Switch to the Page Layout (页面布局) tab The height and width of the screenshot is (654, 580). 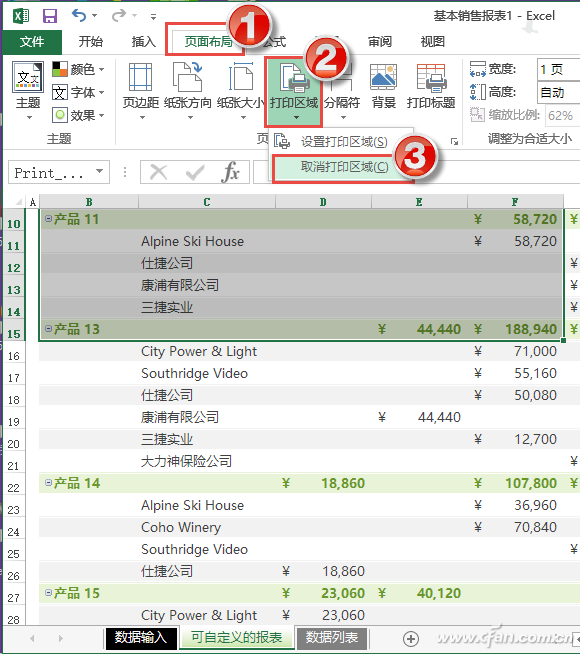tap(208, 41)
